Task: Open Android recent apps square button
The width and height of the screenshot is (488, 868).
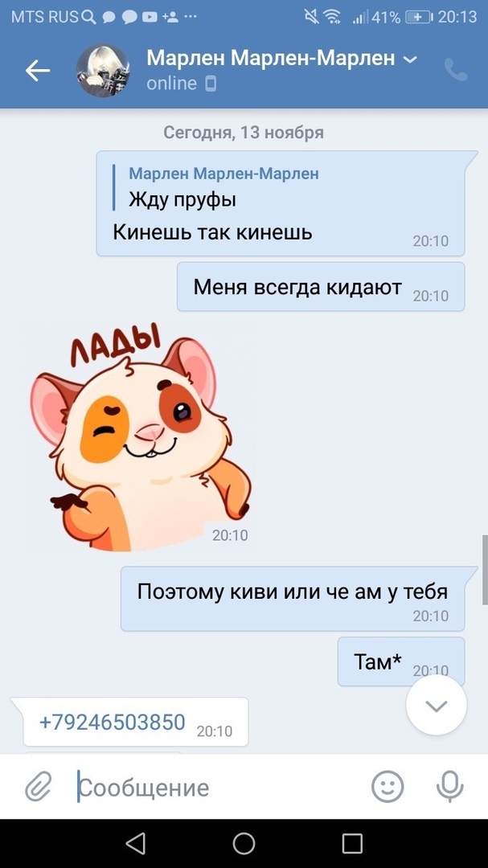Action: (x=352, y=844)
